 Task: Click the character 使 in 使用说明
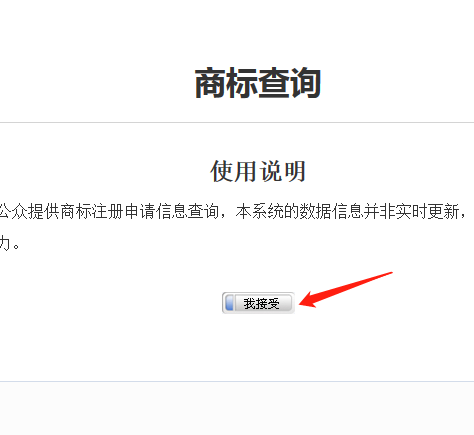pos(222,171)
